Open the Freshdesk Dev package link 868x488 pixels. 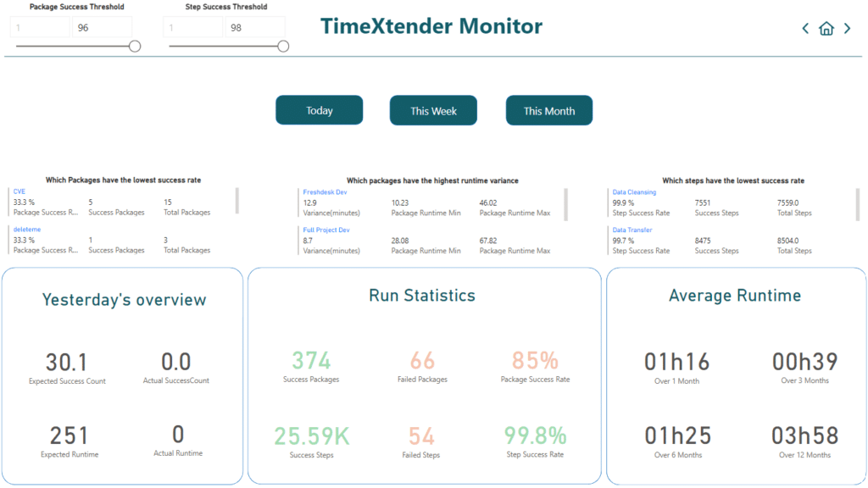[325, 191]
